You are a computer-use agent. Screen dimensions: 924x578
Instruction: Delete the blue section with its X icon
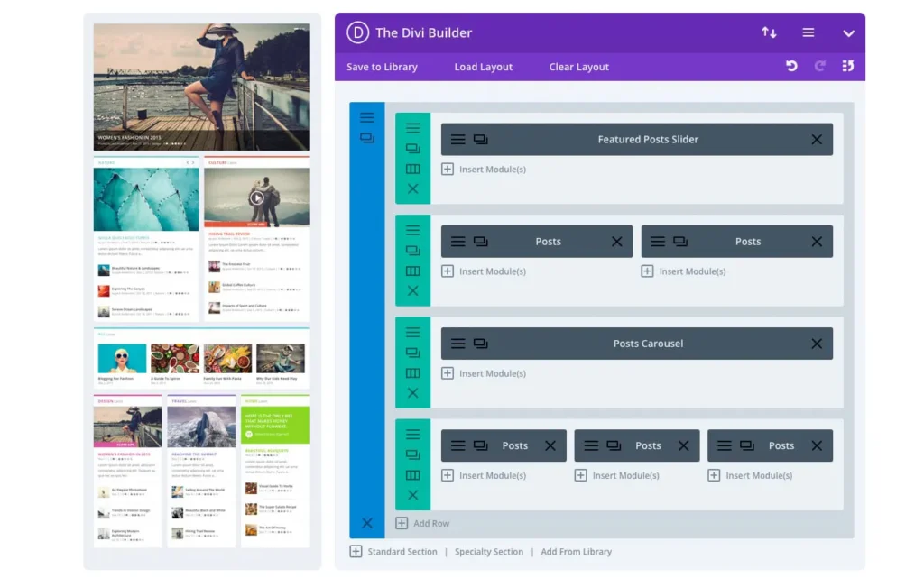pos(366,523)
